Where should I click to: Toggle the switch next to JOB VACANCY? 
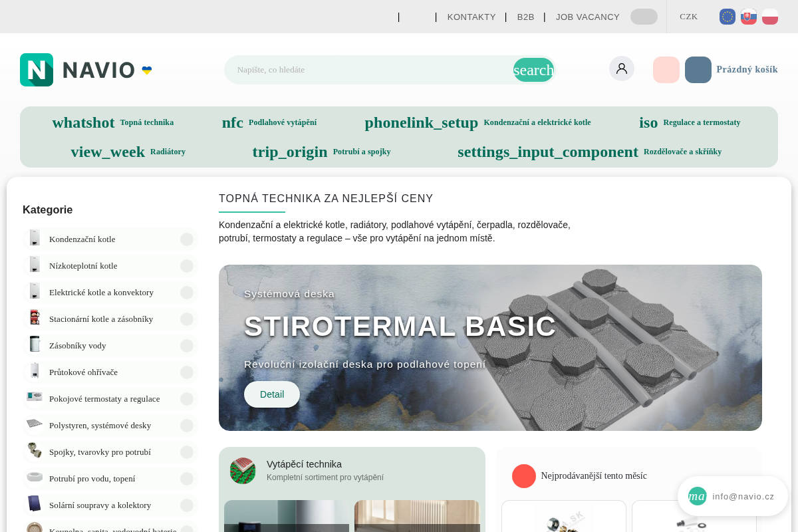point(644,17)
